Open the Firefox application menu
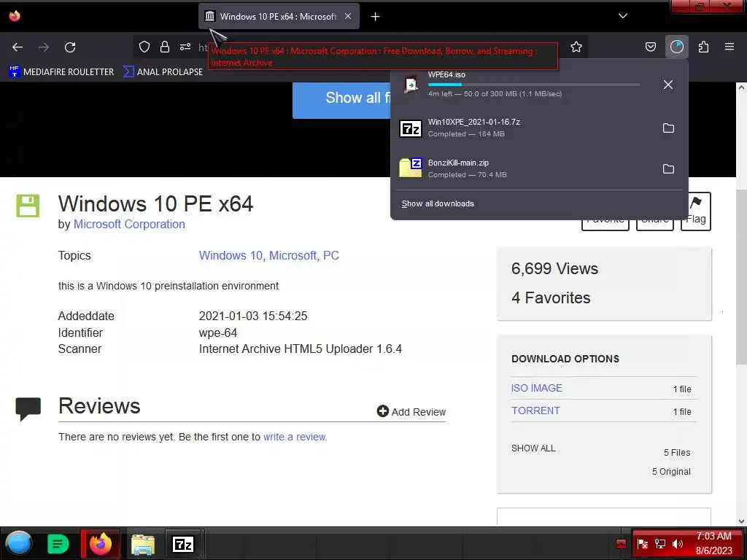The height and width of the screenshot is (560, 747). point(729,47)
